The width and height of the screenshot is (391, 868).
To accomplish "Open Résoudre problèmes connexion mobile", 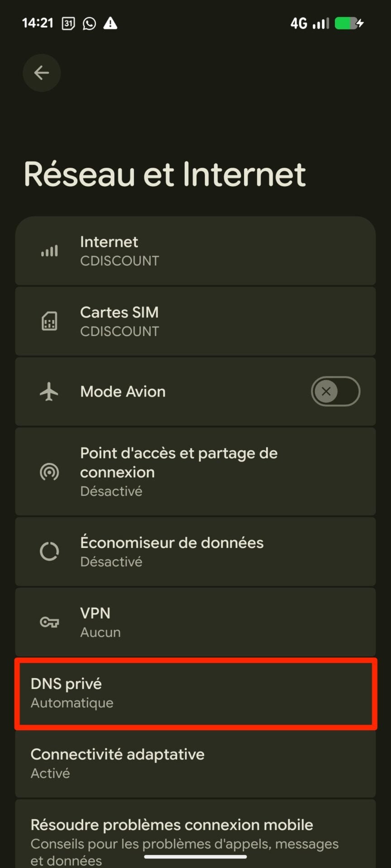I will [195, 834].
